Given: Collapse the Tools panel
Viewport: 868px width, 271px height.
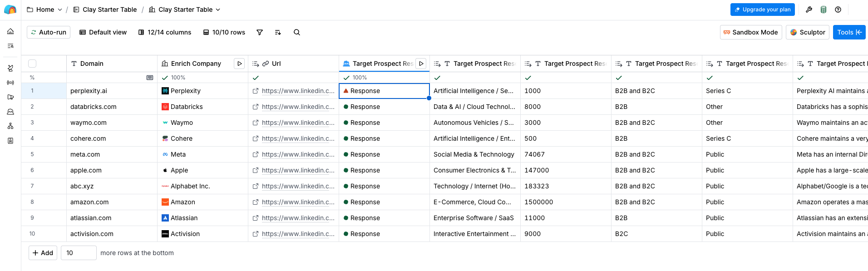Looking at the screenshot, I should [849, 32].
